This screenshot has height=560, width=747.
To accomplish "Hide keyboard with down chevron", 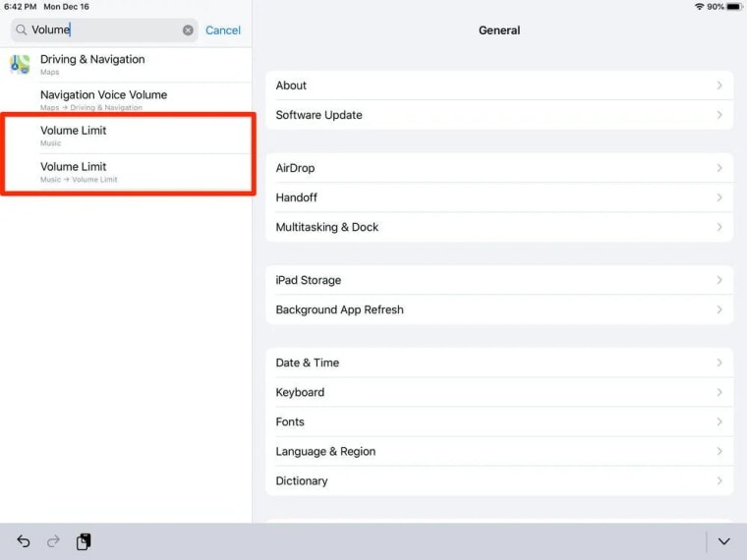I will click(723, 541).
